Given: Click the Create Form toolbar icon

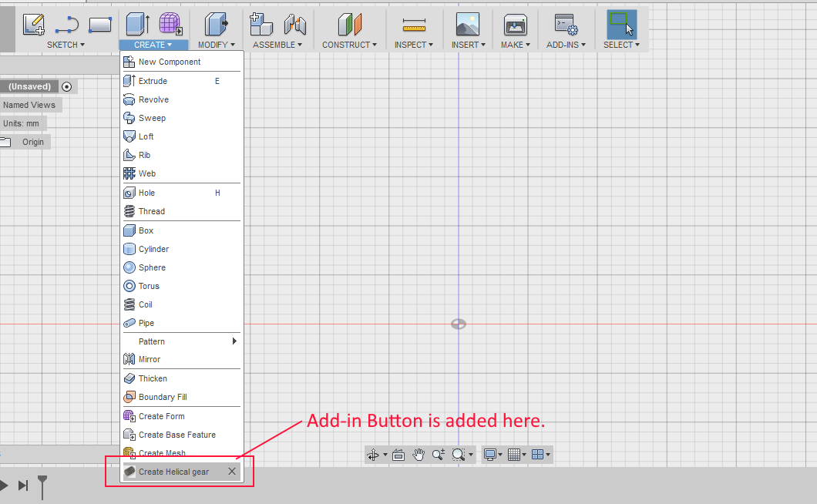Looking at the screenshot, I should tap(170, 24).
